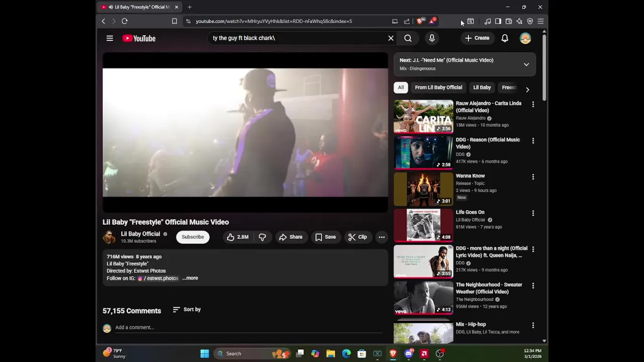Select the All filter chip
The width and height of the screenshot is (644, 362).
tap(401, 87)
